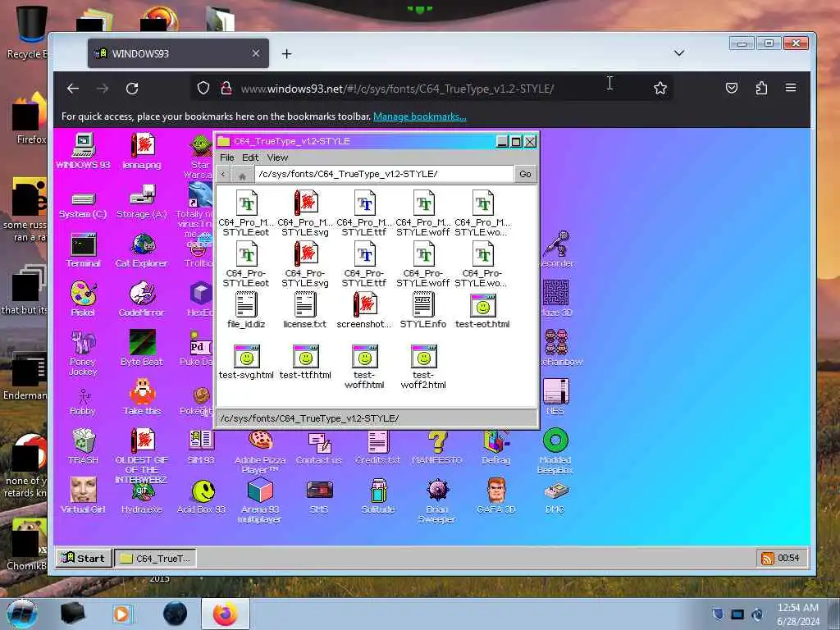Click the explorer path input field

coord(384,174)
